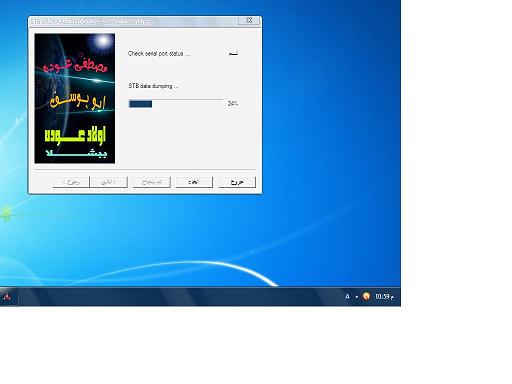
Task: Click the greyed-out التالي (Next) button
Action: (109, 182)
